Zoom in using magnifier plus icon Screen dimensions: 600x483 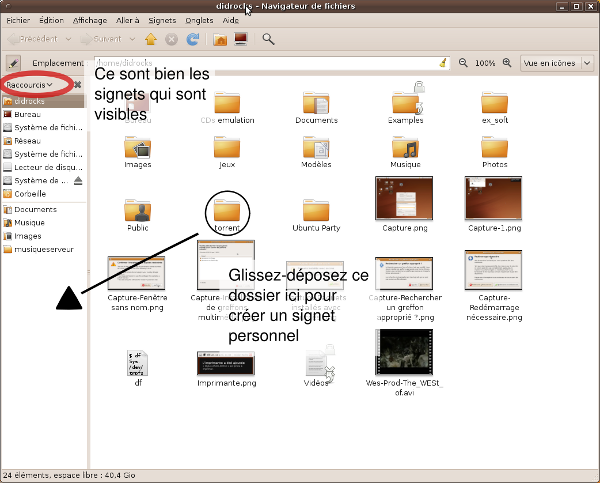(508, 63)
